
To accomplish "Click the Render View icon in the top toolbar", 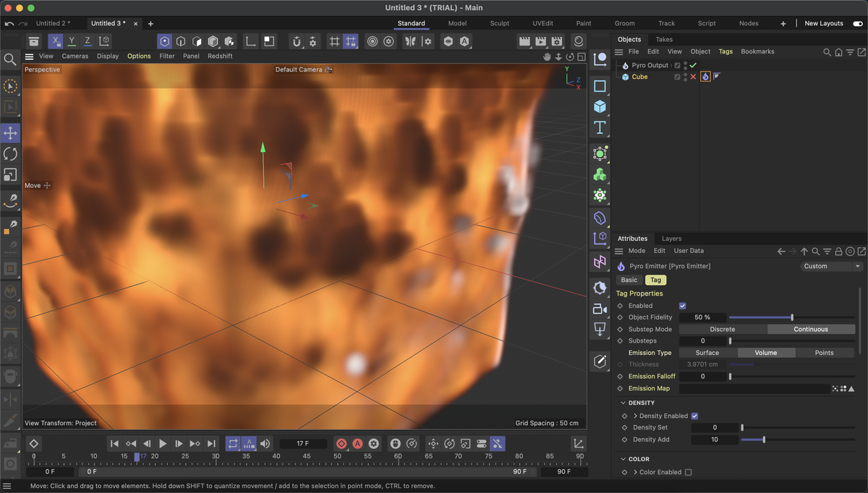I will (x=524, y=41).
